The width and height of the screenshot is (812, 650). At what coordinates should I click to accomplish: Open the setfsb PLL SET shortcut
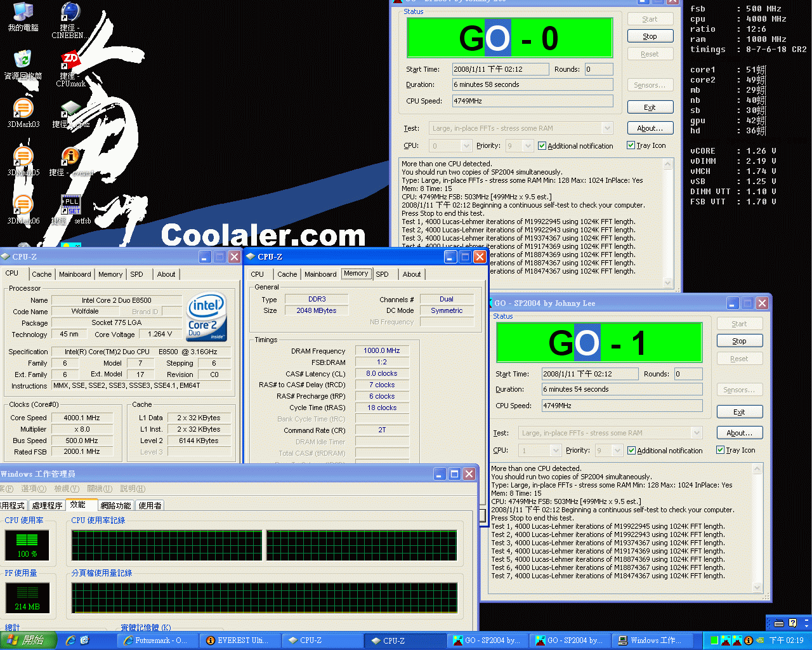pyautogui.click(x=70, y=210)
